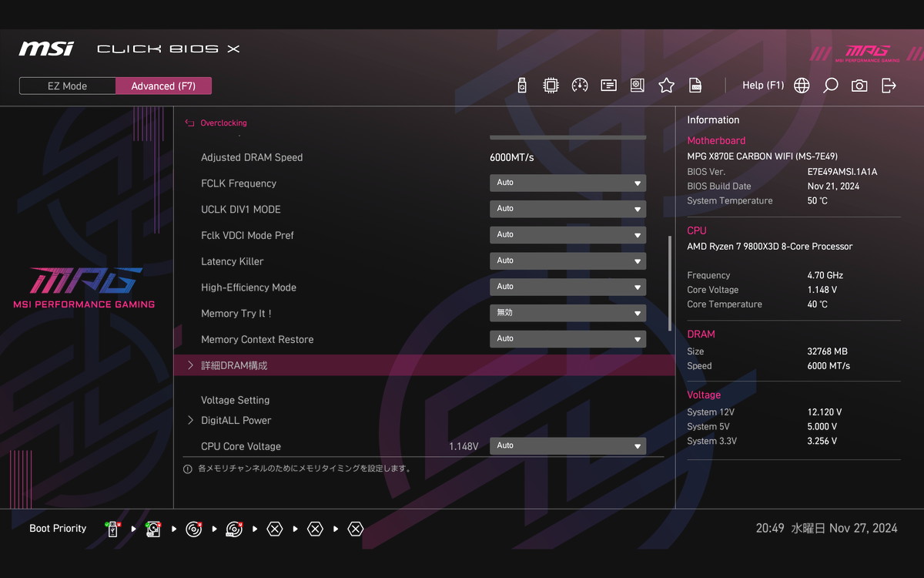Click the AMD Ryzen 7 9800X3D processor name
The width and height of the screenshot is (924, 578).
(770, 247)
